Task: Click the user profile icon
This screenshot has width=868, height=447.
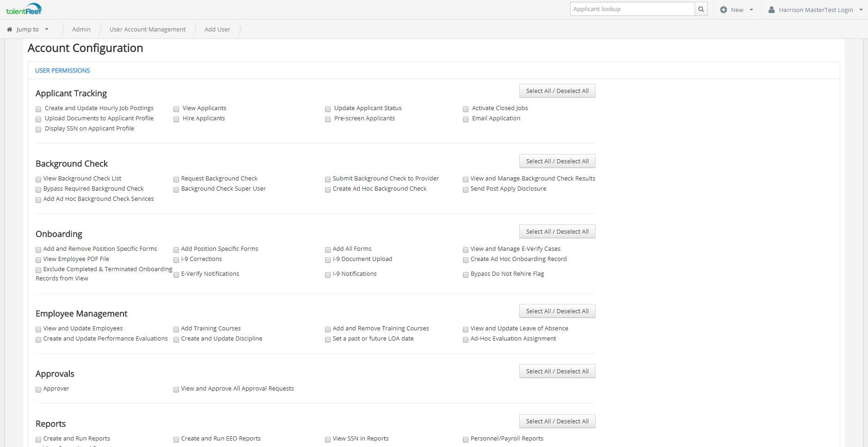Action: pos(771,10)
